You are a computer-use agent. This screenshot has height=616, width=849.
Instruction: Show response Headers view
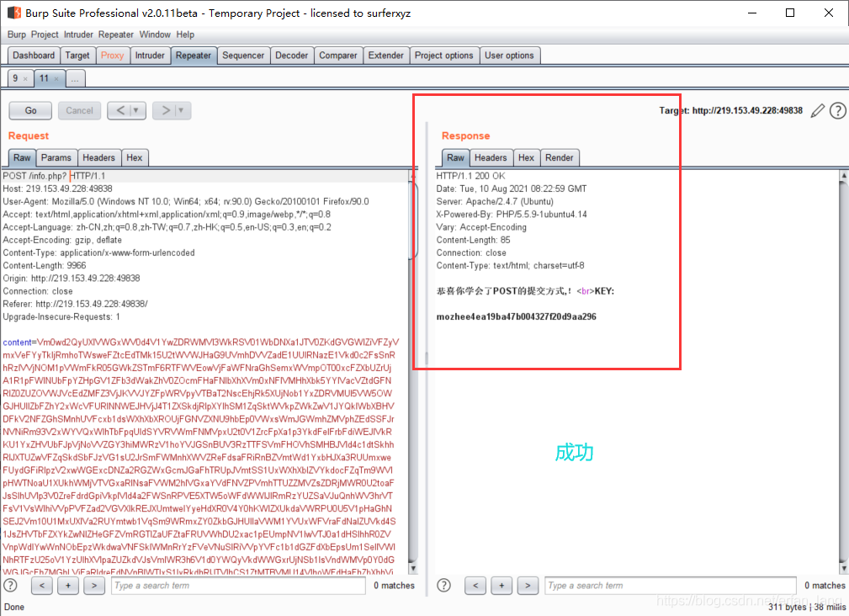pyautogui.click(x=491, y=157)
